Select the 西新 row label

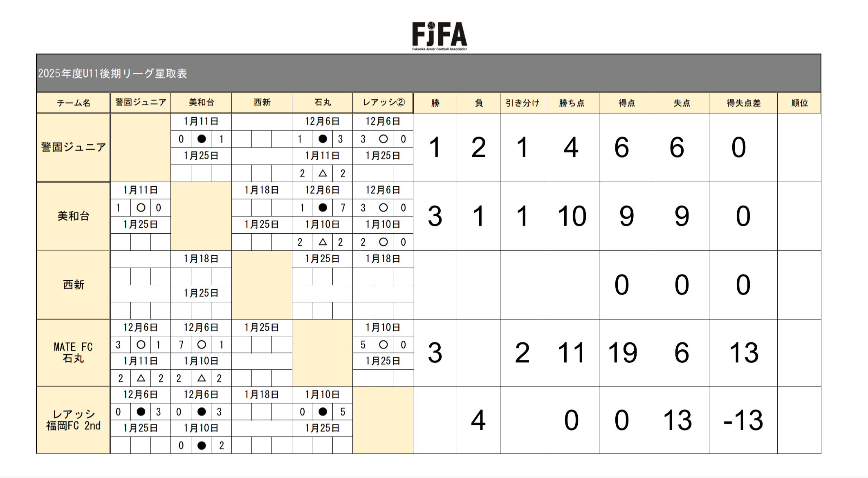pyautogui.click(x=73, y=285)
